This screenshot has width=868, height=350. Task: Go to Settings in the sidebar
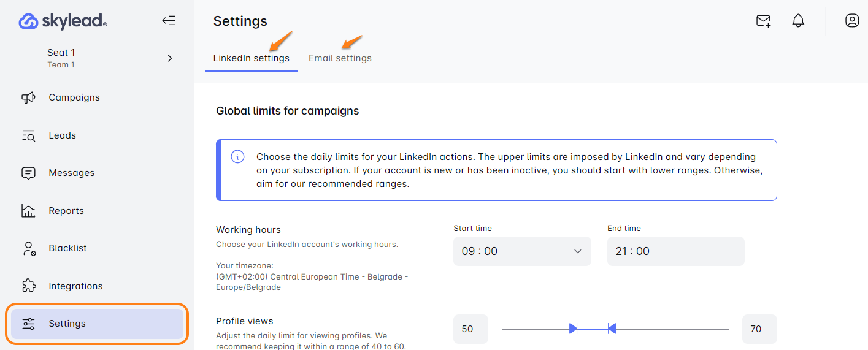(67, 324)
